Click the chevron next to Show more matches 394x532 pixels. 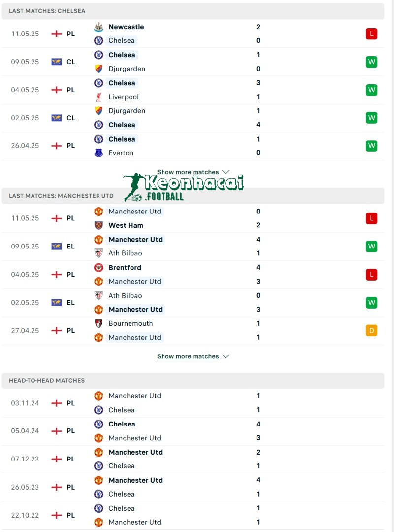(x=226, y=172)
